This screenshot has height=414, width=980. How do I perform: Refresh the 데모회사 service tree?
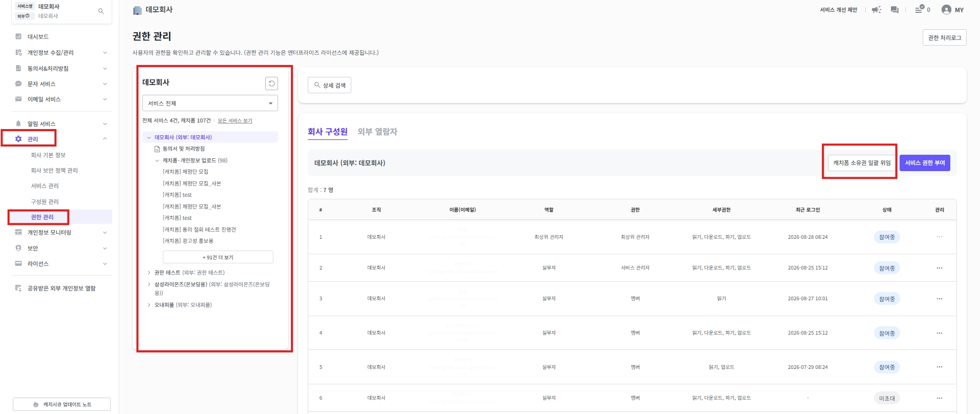click(x=271, y=84)
